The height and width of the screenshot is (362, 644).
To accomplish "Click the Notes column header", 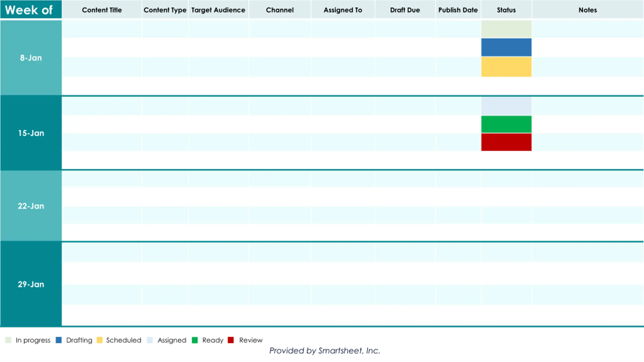I will pyautogui.click(x=588, y=10).
